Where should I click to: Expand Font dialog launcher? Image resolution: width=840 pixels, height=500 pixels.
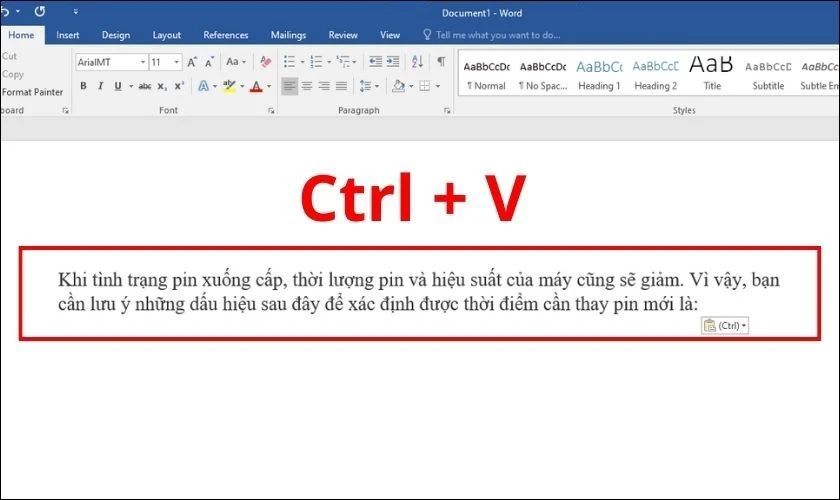[x=271, y=110]
